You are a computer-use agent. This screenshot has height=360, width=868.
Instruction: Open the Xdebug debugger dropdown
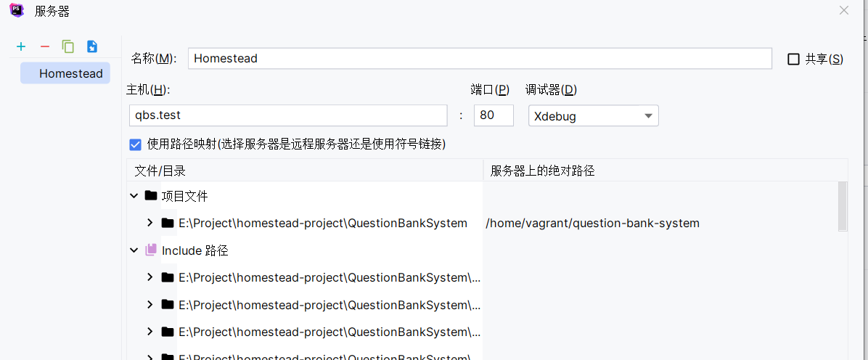click(x=594, y=115)
